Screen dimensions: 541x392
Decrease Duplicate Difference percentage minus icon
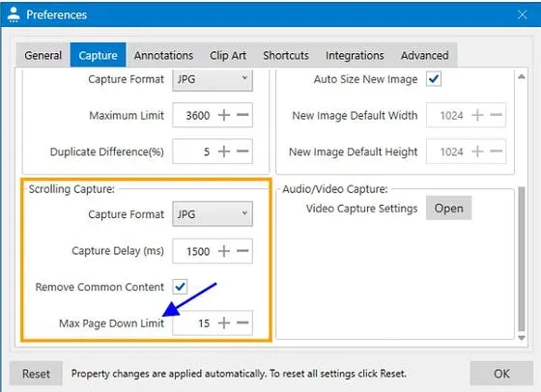(x=242, y=151)
